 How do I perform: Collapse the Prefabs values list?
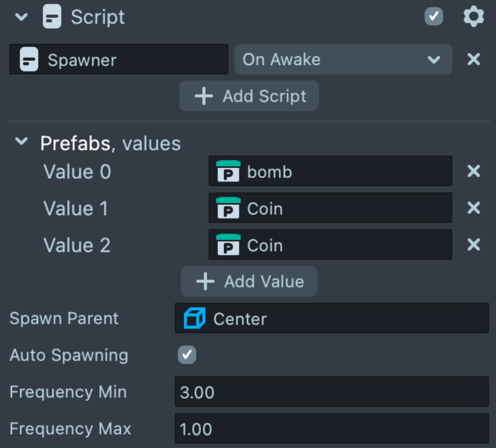coord(21,141)
